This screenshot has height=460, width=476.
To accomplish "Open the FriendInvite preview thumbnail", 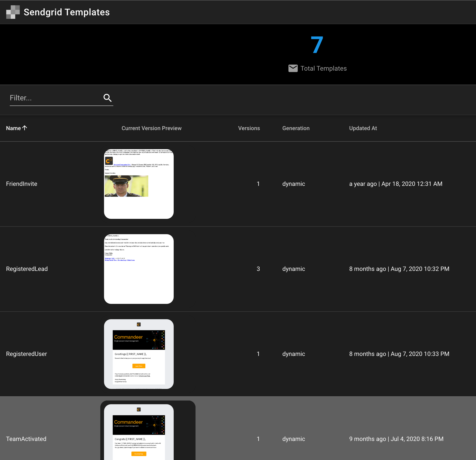I will point(139,184).
